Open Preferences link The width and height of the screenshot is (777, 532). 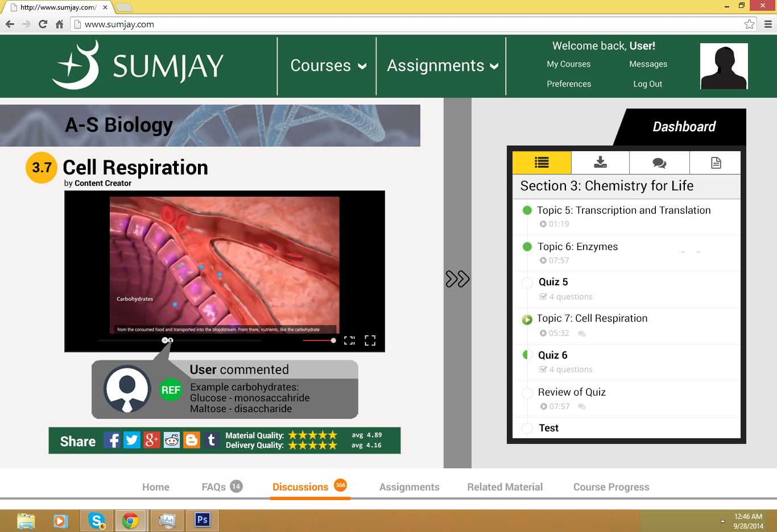click(x=569, y=84)
